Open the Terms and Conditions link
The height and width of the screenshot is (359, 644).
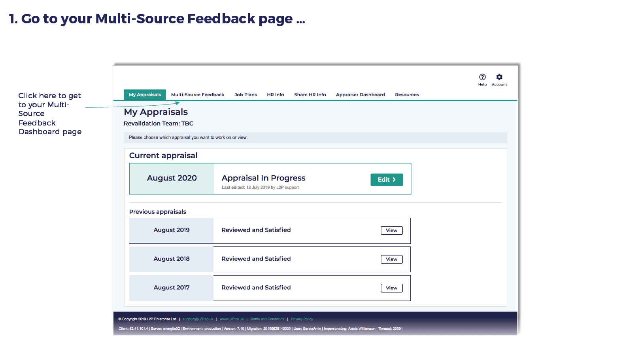[x=267, y=319]
